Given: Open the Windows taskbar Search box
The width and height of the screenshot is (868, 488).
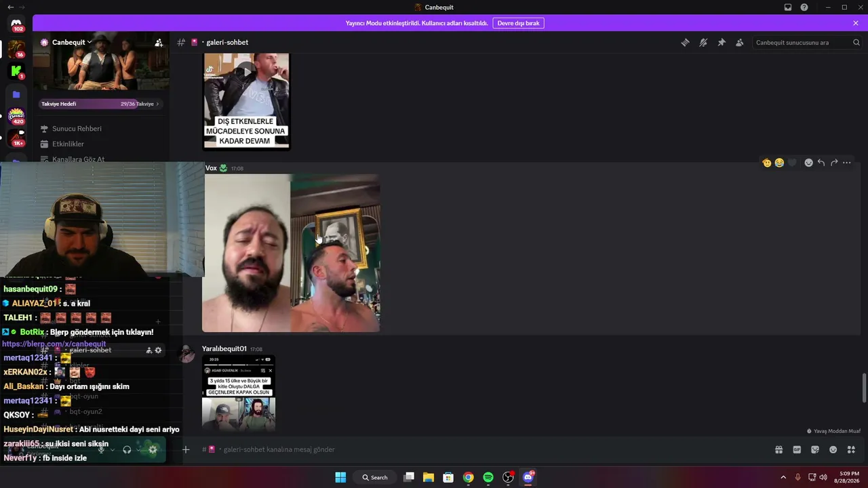Looking at the screenshot, I should point(375,477).
